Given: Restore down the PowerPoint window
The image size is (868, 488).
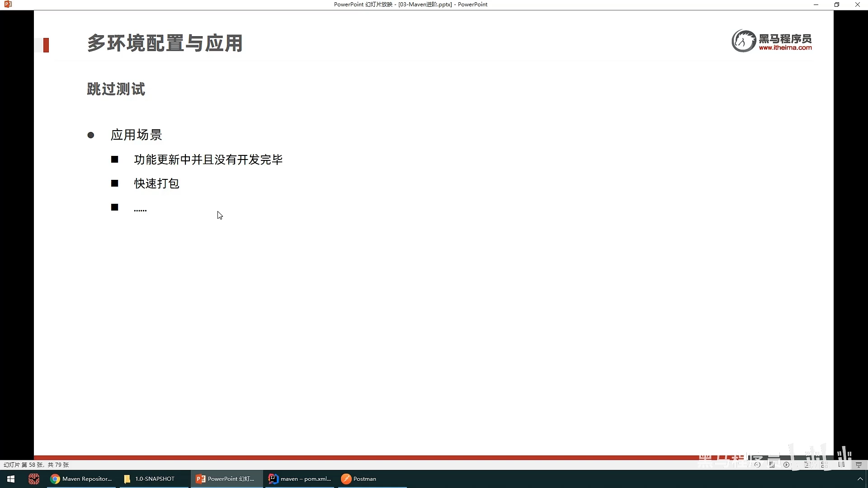Looking at the screenshot, I should click(x=837, y=5).
